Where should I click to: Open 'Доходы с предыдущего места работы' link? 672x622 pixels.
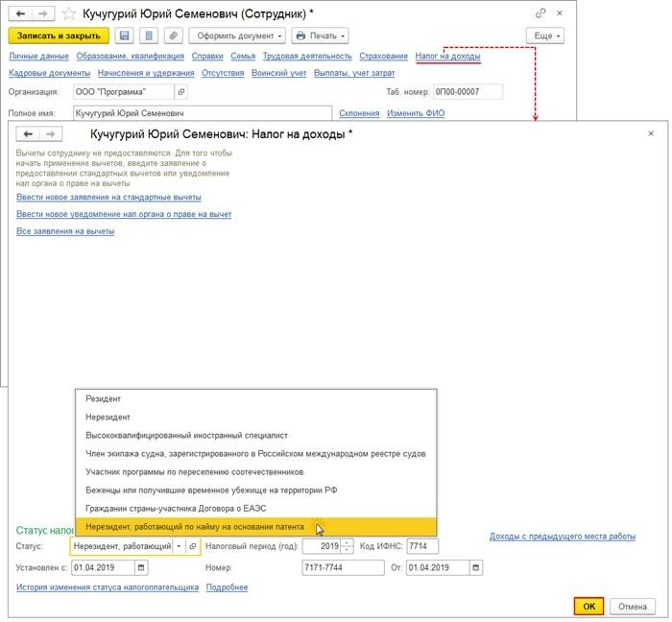(x=563, y=537)
